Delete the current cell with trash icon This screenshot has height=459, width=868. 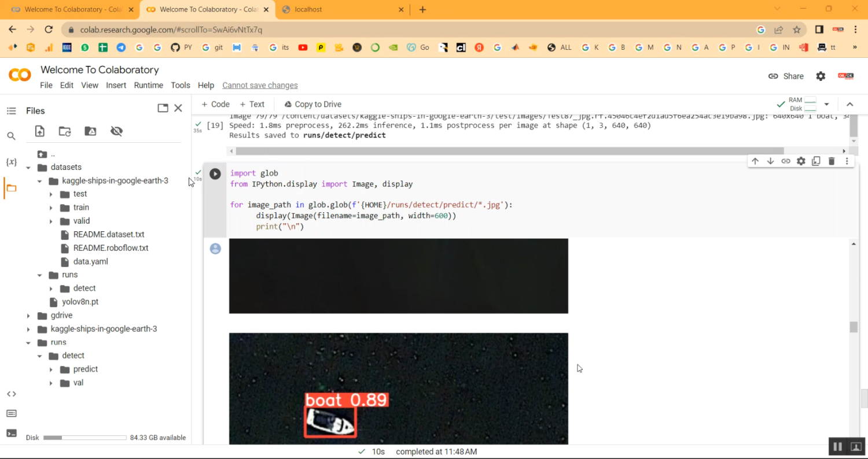832,161
